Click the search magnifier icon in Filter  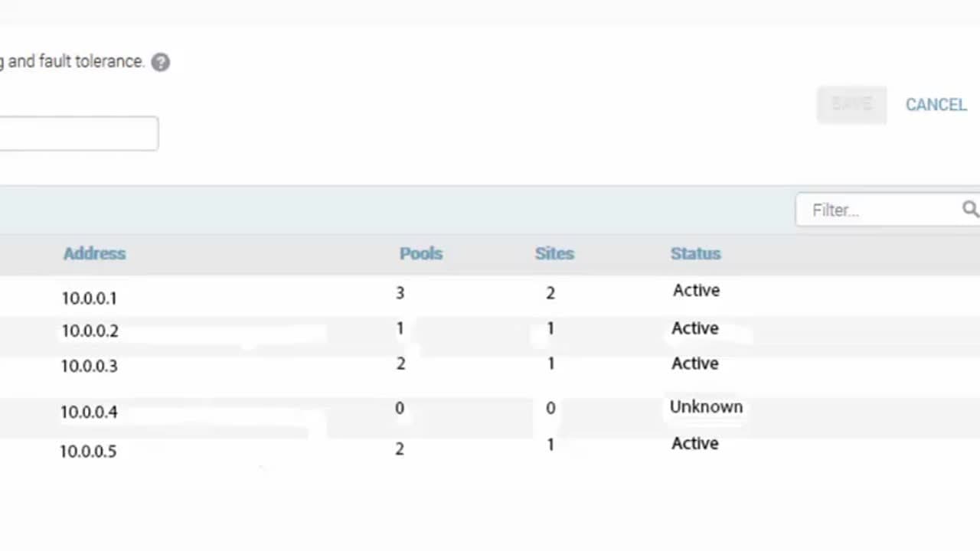(970, 209)
